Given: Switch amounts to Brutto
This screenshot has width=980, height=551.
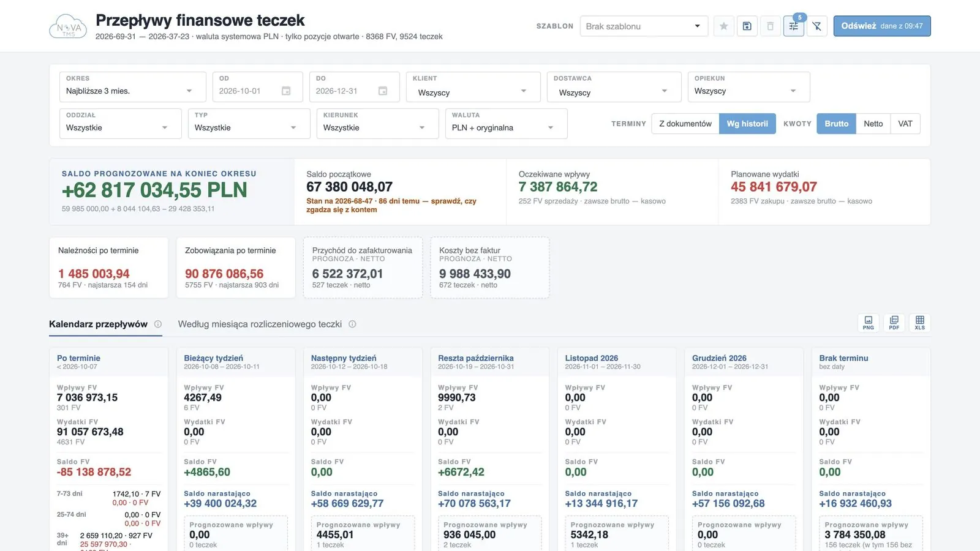Looking at the screenshot, I should (x=836, y=124).
